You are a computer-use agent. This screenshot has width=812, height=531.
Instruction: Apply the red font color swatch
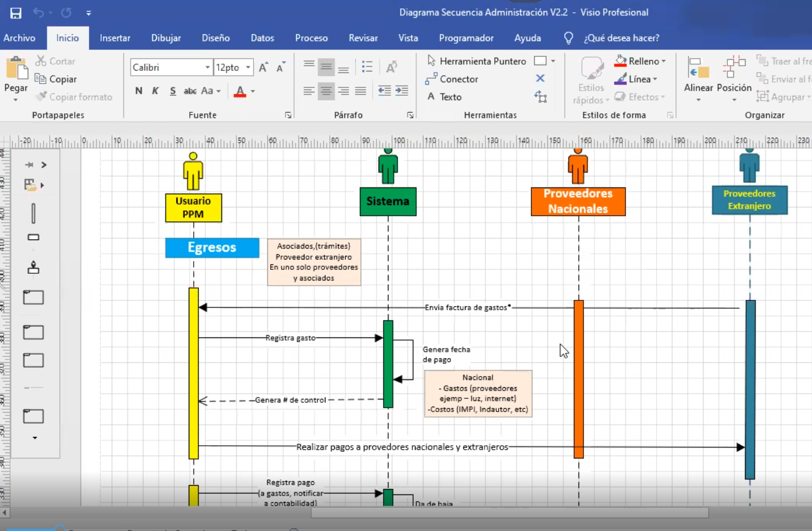(x=240, y=91)
